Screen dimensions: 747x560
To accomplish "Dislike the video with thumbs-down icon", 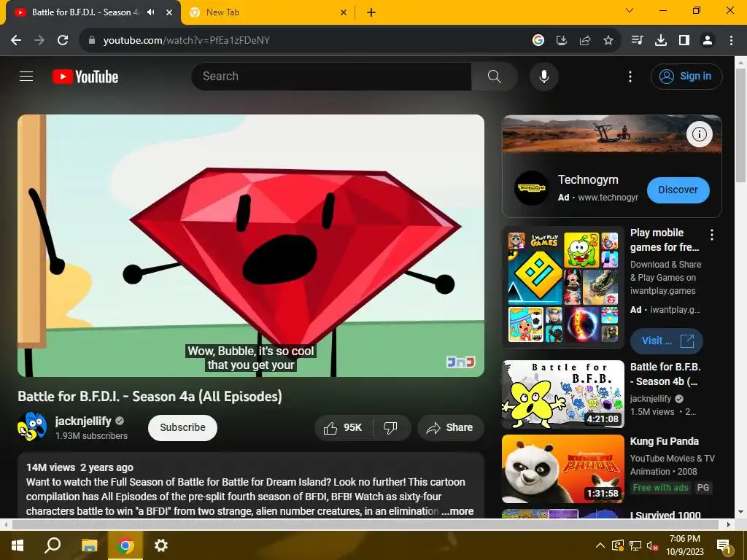I will point(391,427).
